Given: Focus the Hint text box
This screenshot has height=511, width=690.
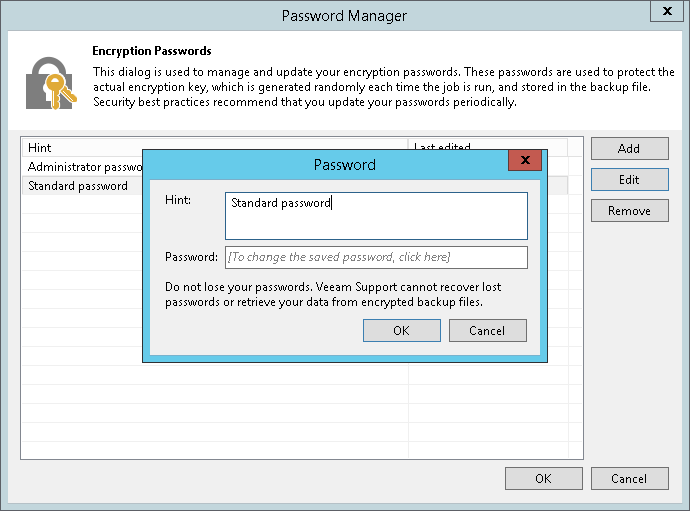Looking at the screenshot, I should point(376,216).
